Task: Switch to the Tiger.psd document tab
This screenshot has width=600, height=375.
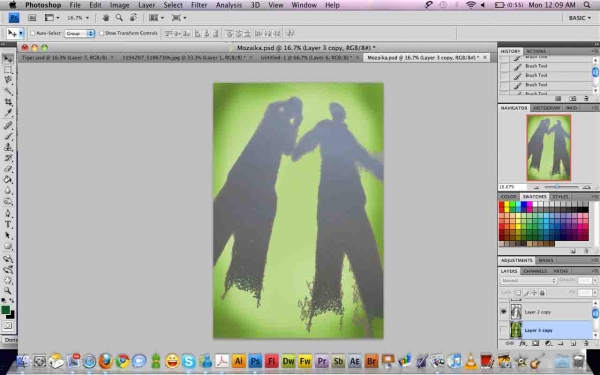Action: 64,57
